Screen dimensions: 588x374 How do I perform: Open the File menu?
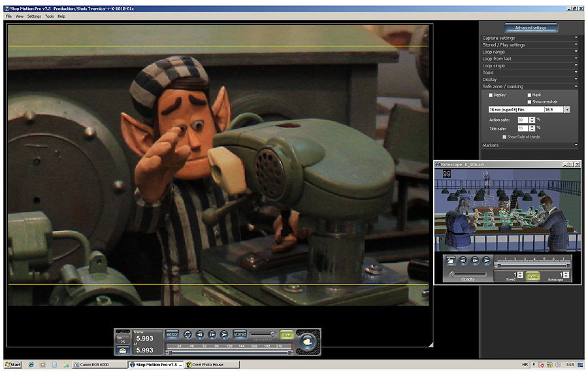(8, 16)
